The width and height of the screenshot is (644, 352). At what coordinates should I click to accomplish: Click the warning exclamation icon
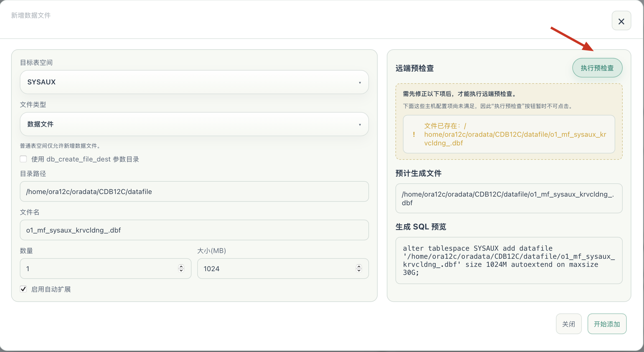point(414,135)
